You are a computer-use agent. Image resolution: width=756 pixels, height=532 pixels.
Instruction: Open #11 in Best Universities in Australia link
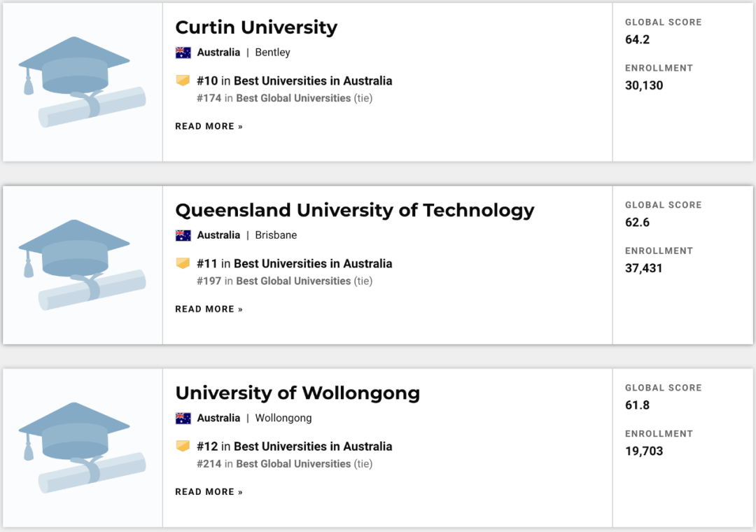[295, 263]
